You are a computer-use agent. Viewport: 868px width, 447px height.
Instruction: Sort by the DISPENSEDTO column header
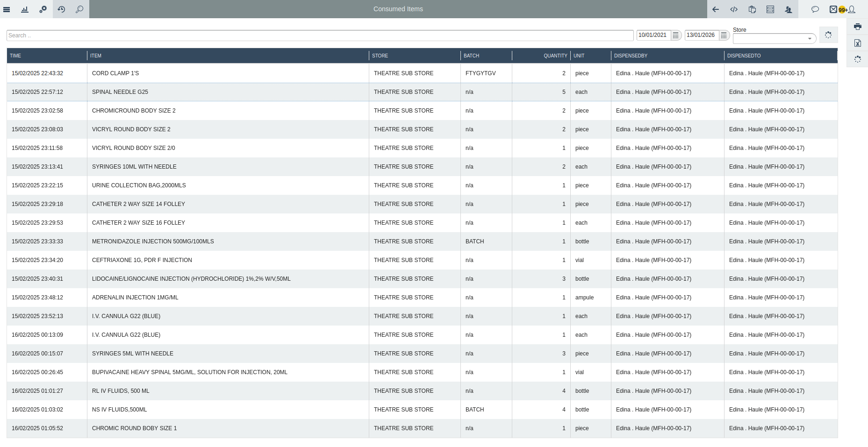781,56
